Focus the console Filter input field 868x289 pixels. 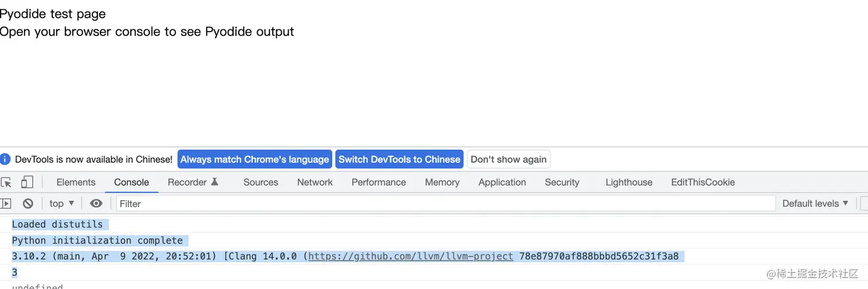tap(445, 204)
